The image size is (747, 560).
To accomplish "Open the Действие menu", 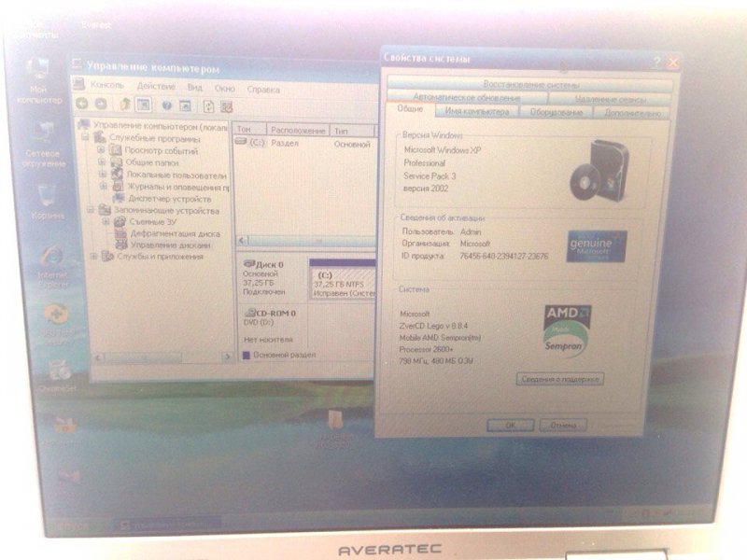I will click(155, 89).
